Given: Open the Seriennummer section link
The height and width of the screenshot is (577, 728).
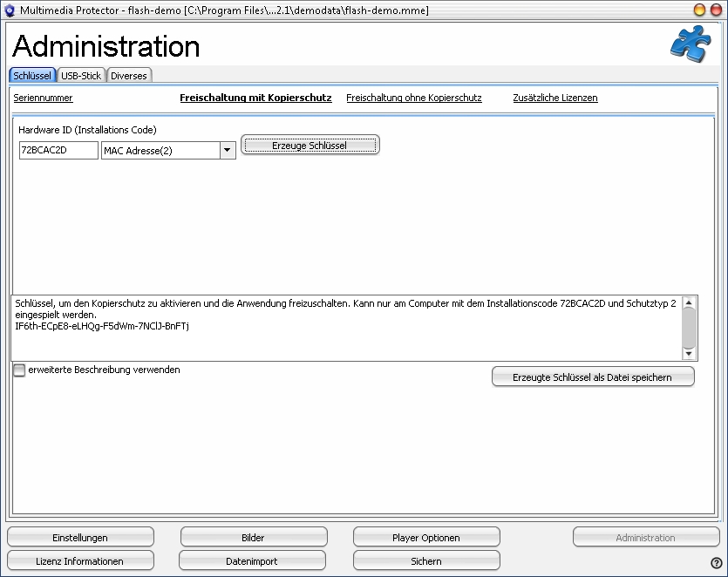Looking at the screenshot, I should (x=43, y=98).
